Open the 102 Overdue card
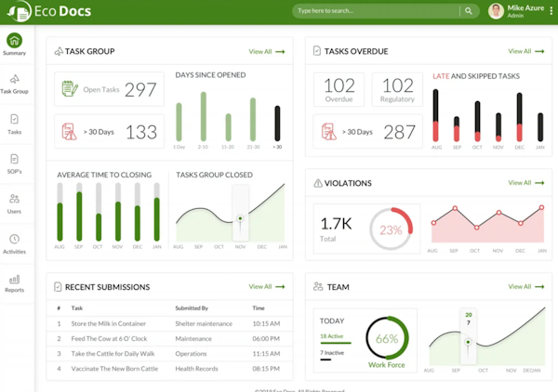Viewport: 558px width, 392px height. tap(339, 89)
